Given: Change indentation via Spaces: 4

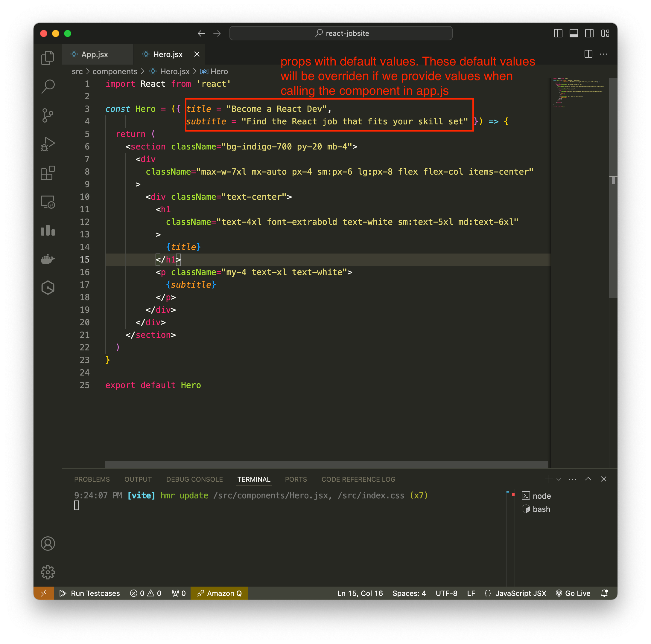Looking at the screenshot, I should coord(409,593).
